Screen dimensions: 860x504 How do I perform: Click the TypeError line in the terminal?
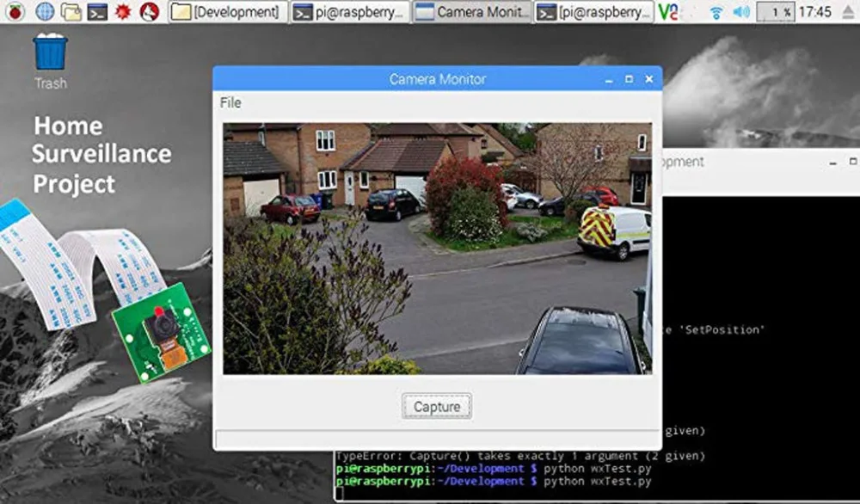coord(520,456)
